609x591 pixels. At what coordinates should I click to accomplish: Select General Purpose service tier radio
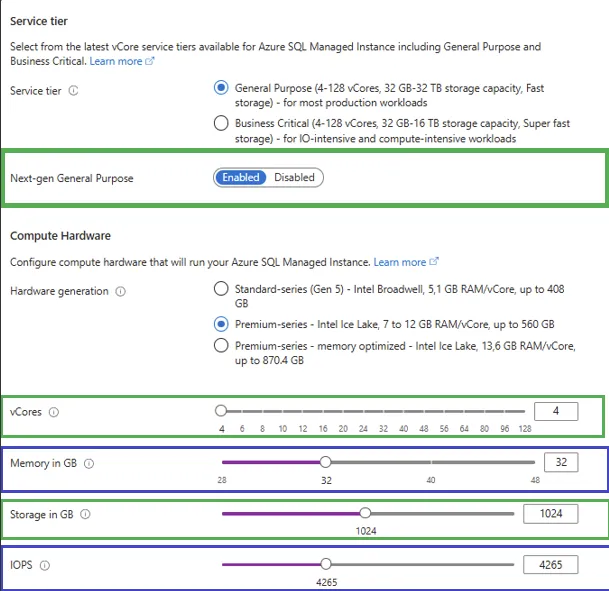[221, 88]
